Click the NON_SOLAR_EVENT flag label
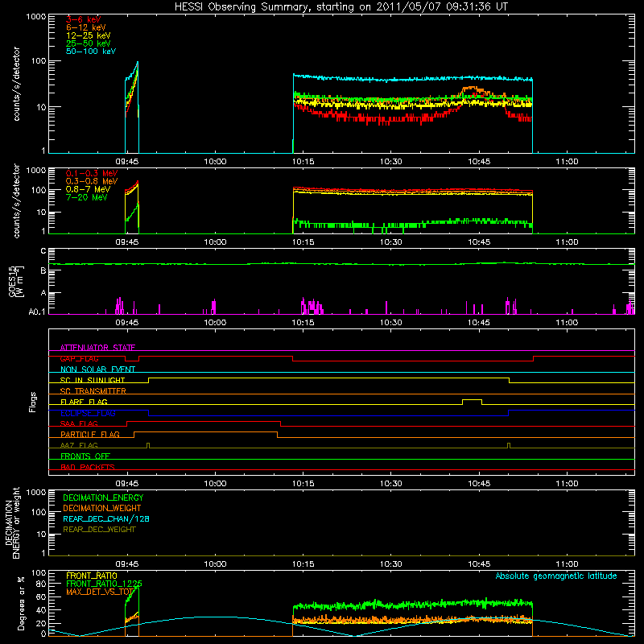The image size is (644, 644). point(97,369)
